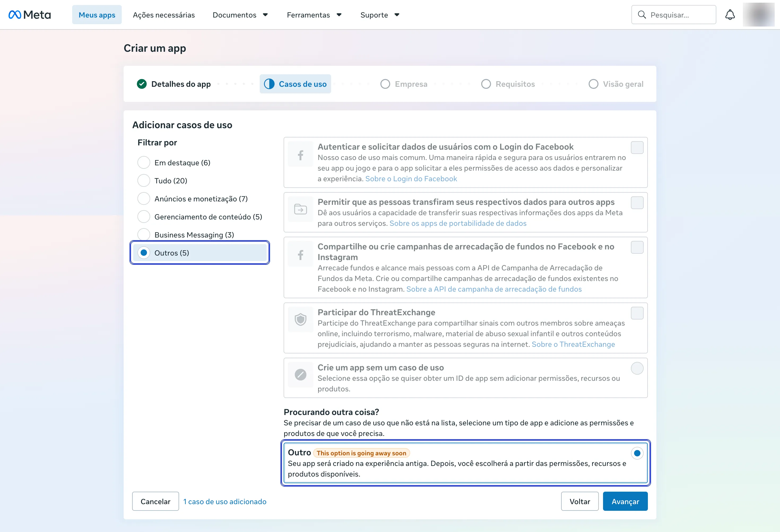
Task: Click the search magnifier icon
Action: (642, 15)
